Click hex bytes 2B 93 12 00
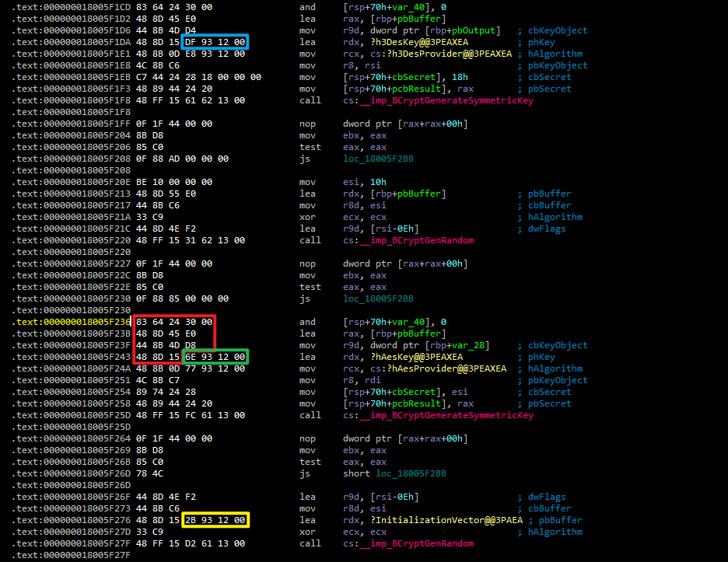Screen dimensions: 728x562 tap(215, 520)
